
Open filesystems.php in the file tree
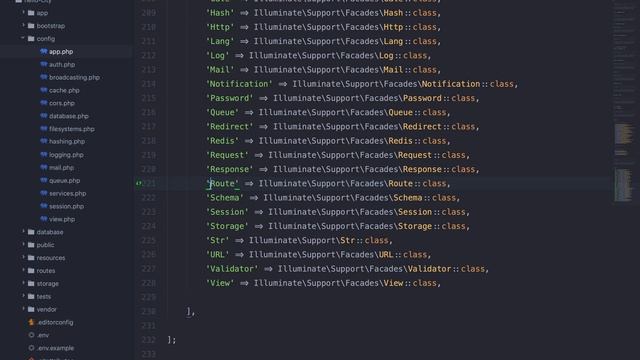coord(72,129)
